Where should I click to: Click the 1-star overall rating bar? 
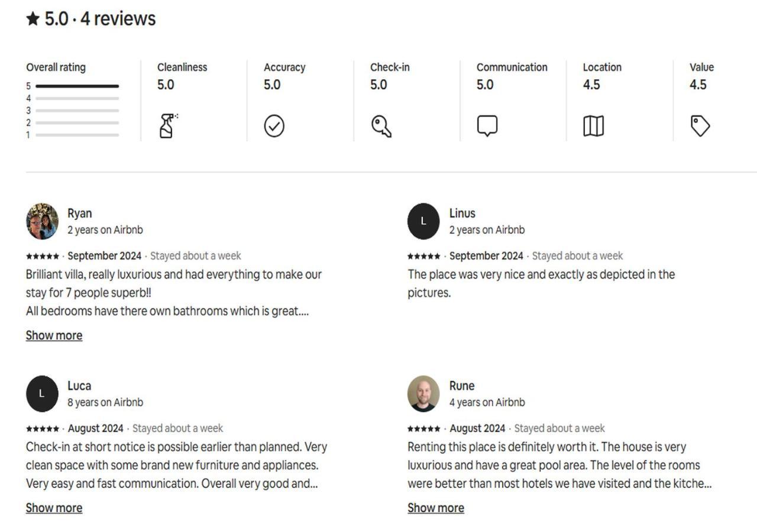[77, 135]
